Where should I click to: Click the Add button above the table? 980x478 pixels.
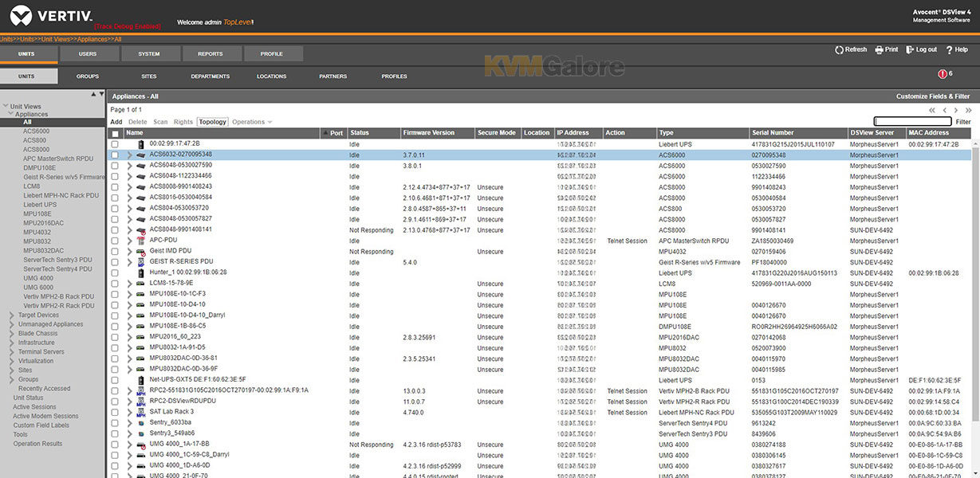pos(116,122)
